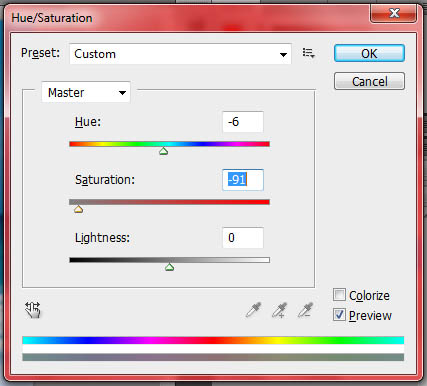Pick the Eyedropper tool
The image size is (427, 386).
(253, 310)
